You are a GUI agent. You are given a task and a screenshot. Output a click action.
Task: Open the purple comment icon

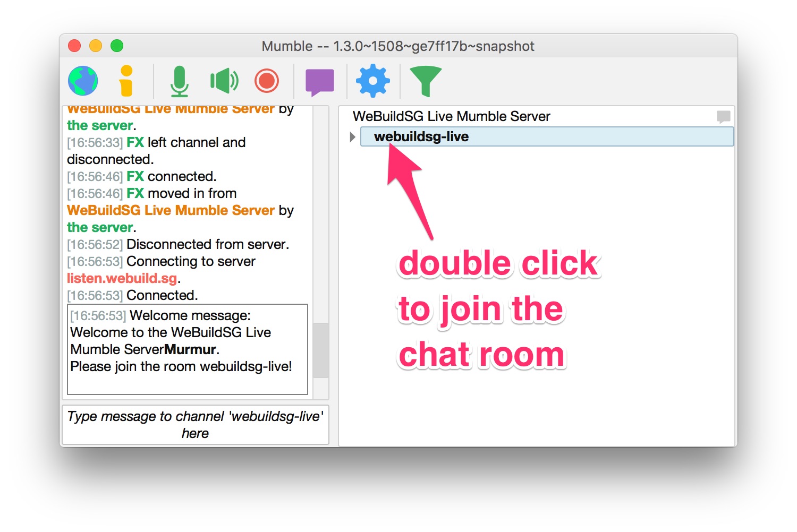320,82
